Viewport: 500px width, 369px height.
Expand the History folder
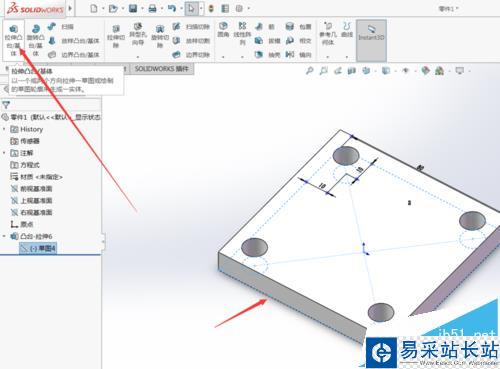tap(4, 129)
